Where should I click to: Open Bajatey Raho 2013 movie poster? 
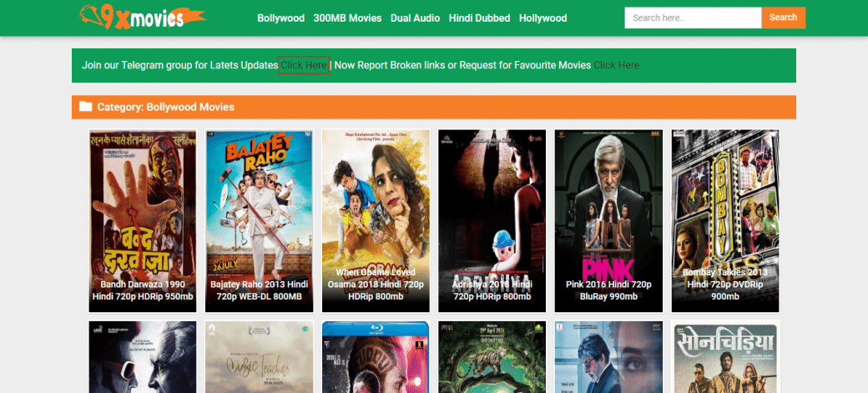coord(259,221)
